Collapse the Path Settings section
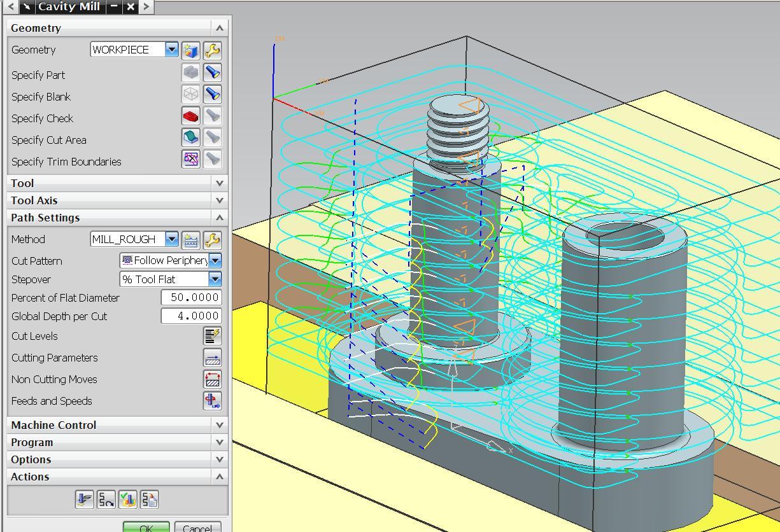Viewport: 780px width, 532px height. (220, 218)
